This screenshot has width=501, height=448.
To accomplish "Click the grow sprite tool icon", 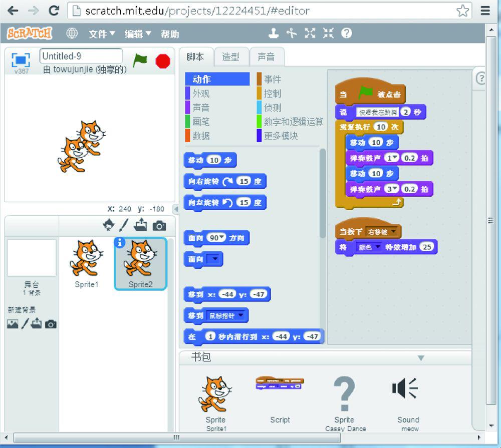I will coord(310,34).
